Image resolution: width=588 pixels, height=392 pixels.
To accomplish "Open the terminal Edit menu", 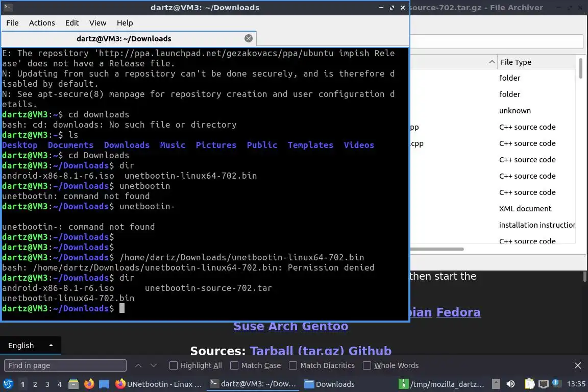I will [72, 23].
